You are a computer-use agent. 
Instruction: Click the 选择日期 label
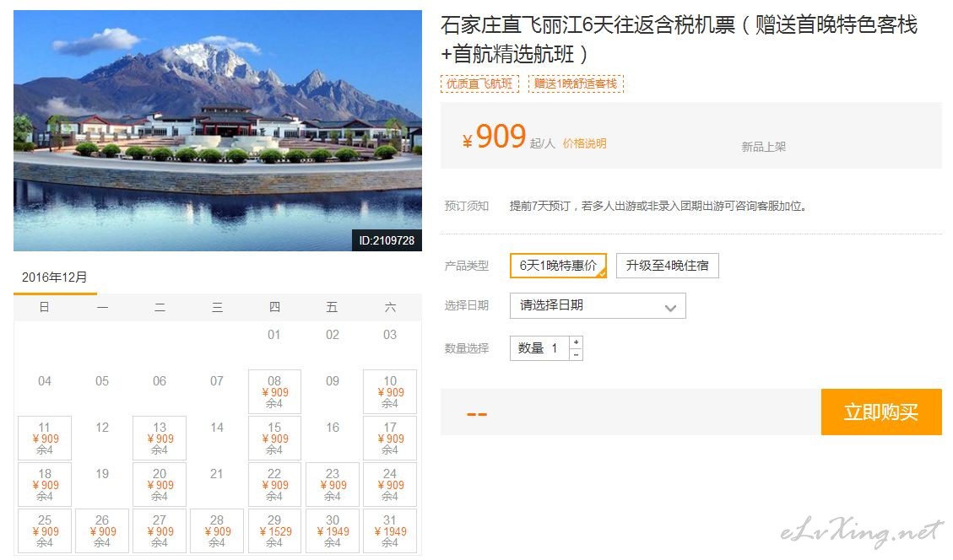coord(467,305)
